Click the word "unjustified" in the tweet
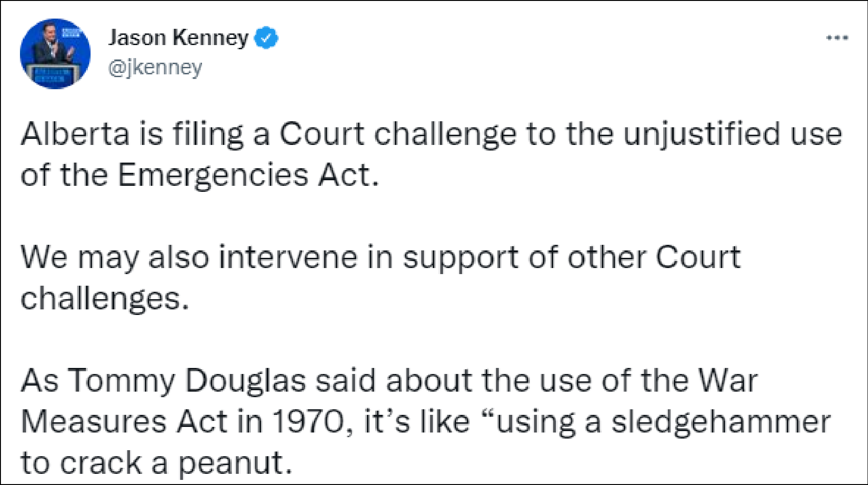The image size is (868, 485). (x=701, y=134)
